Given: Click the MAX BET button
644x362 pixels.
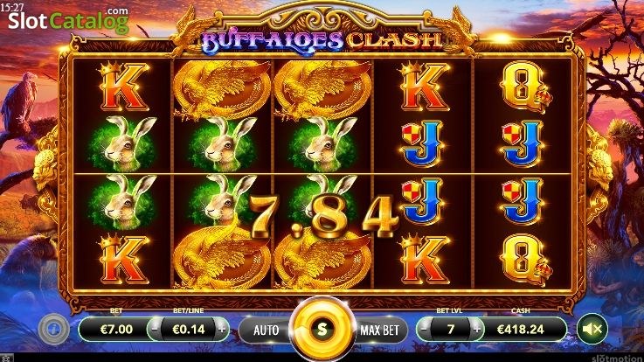Looking at the screenshot, I should [379, 330].
